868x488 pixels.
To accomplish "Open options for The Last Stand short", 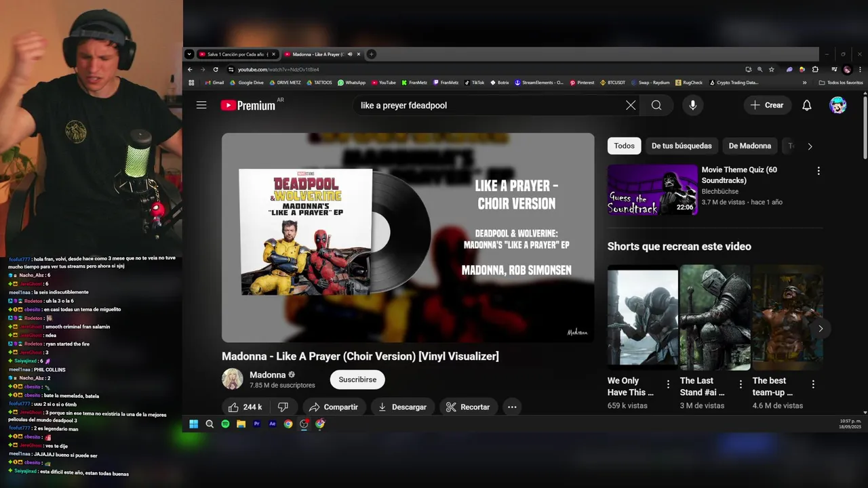I will [x=741, y=384].
